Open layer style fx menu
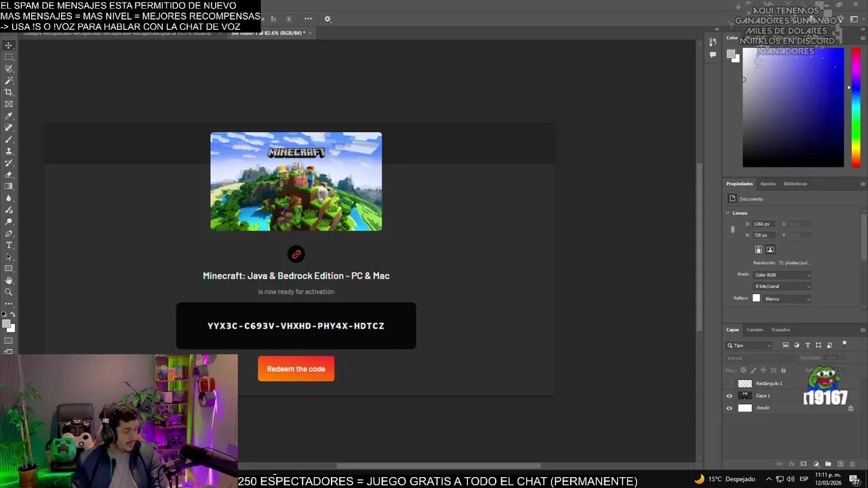Screen dimensions: 868x488 791,464
